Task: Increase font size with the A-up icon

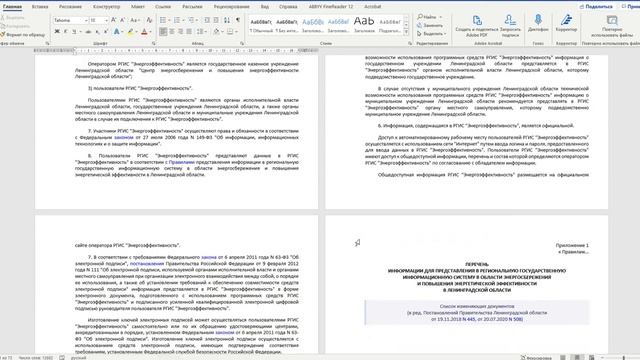Action: tap(114, 20)
